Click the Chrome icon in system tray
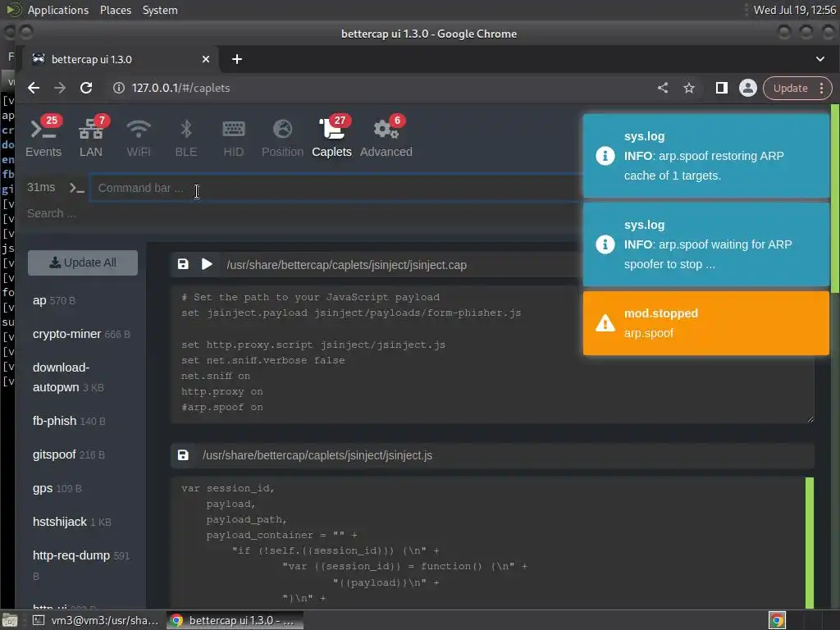Screen dimensions: 840x630 (x=777, y=620)
